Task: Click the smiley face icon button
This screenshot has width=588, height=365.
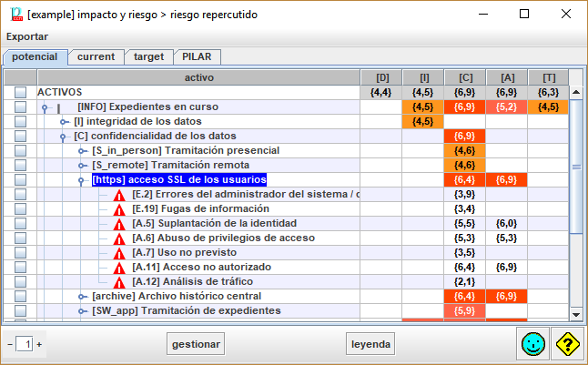Action: (534, 344)
